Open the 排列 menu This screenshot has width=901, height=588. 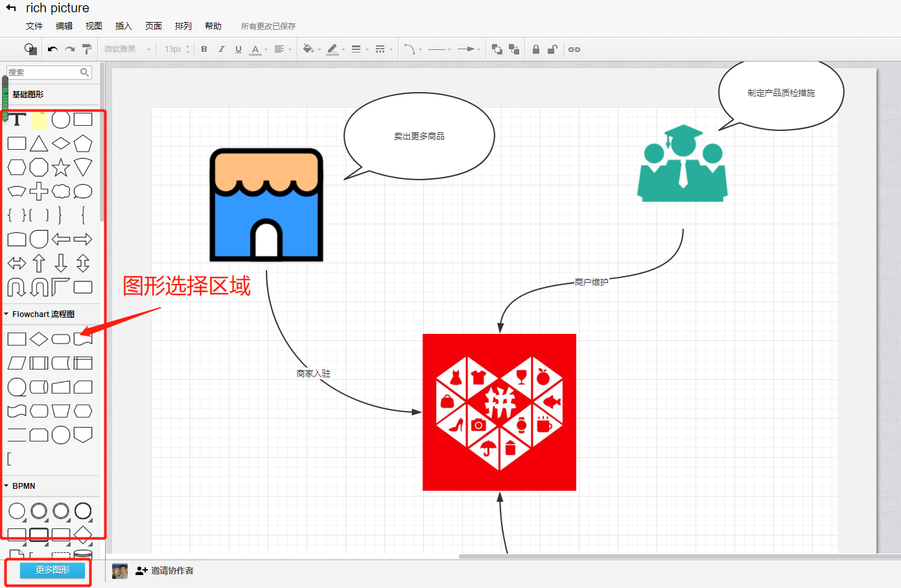tap(183, 26)
